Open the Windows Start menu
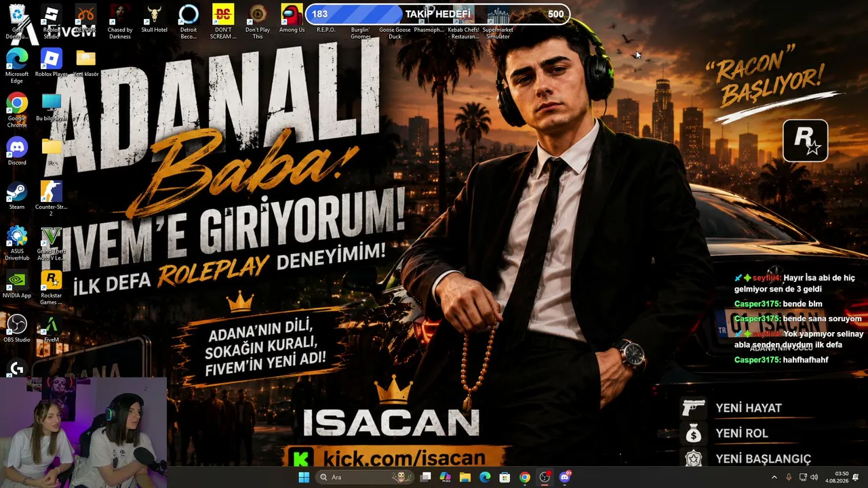 click(304, 477)
